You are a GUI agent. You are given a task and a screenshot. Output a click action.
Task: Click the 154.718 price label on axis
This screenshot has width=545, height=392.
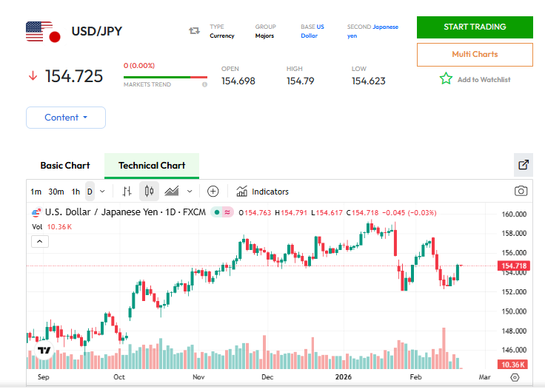[513, 266]
